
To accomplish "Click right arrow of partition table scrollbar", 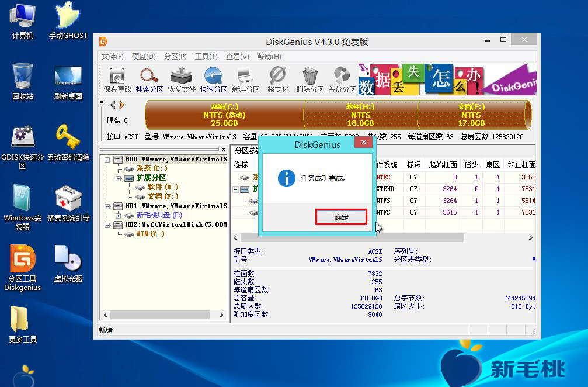I will [531, 237].
